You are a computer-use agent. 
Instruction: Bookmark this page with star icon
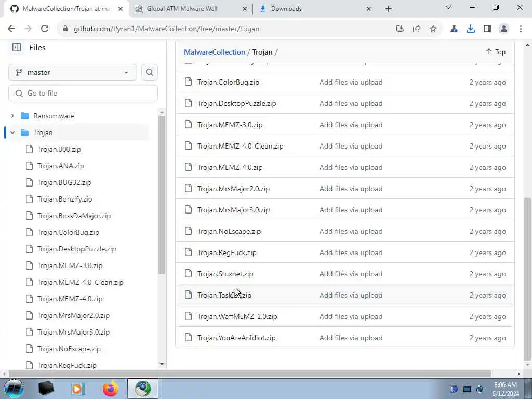433,29
